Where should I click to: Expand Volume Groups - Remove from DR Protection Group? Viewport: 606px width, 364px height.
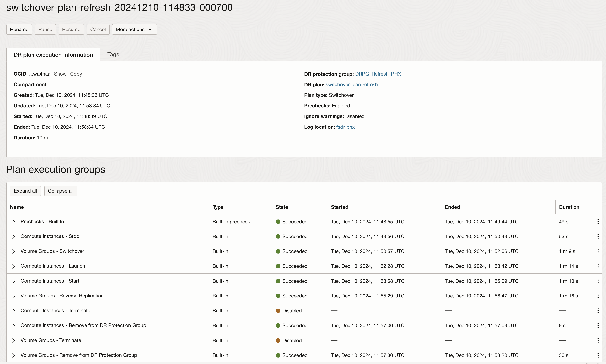tap(14, 355)
